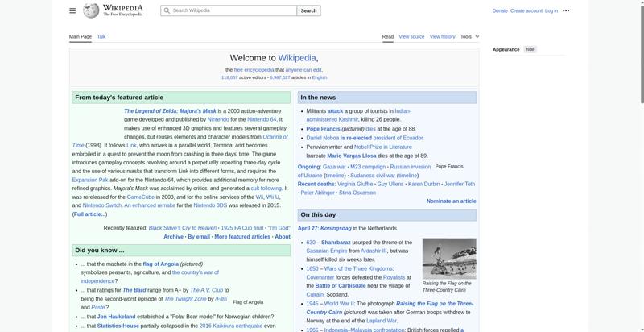The width and height of the screenshot is (644, 332).
Task: Open the Sudanese civil war link
Action: coord(373,176)
